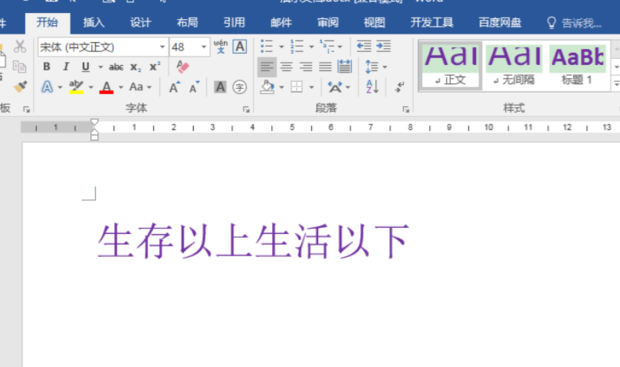The width and height of the screenshot is (620, 367).
Task: Open Clipboard pane launcher
Action: (26, 109)
